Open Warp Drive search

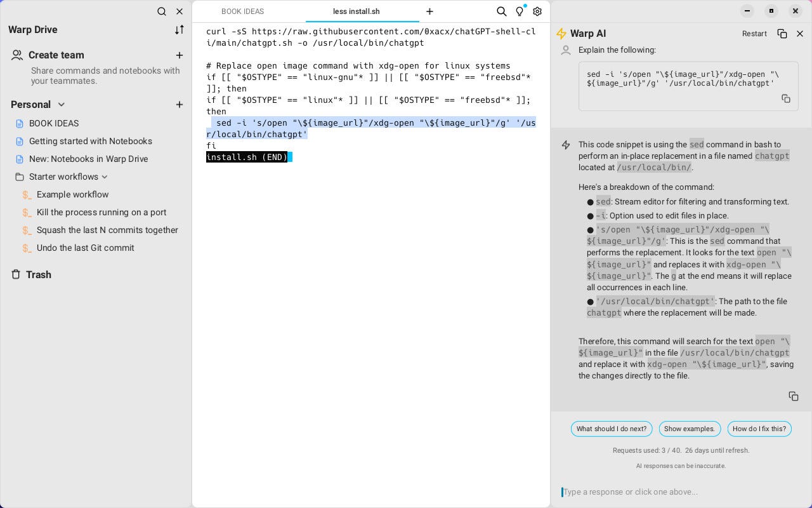click(162, 11)
